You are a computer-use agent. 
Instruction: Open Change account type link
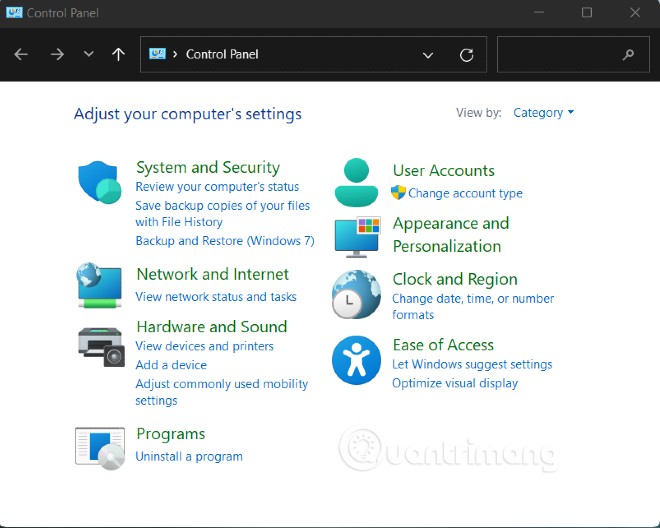coord(465,193)
